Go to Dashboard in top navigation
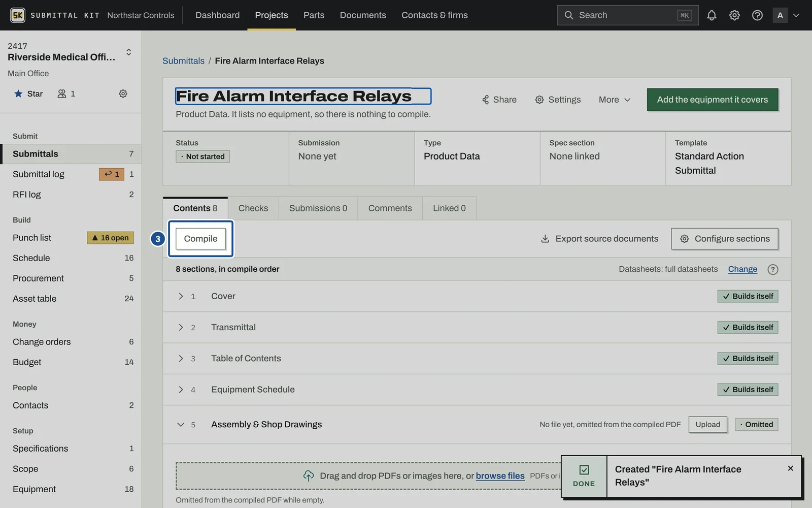Screen dimensions: 812x508 pyautogui.click(x=217, y=15)
